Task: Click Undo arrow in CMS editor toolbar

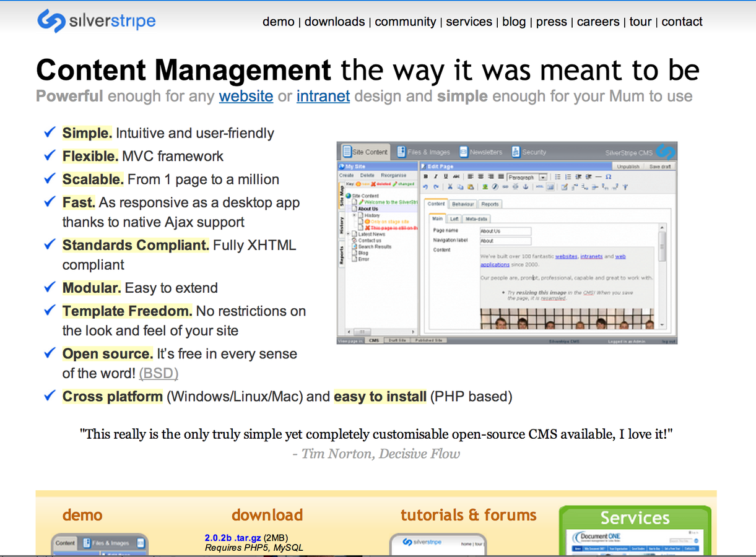Action: tap(425, 187)
